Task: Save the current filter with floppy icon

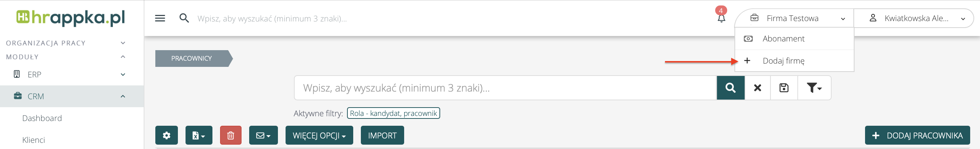Action: coord(784,88)
